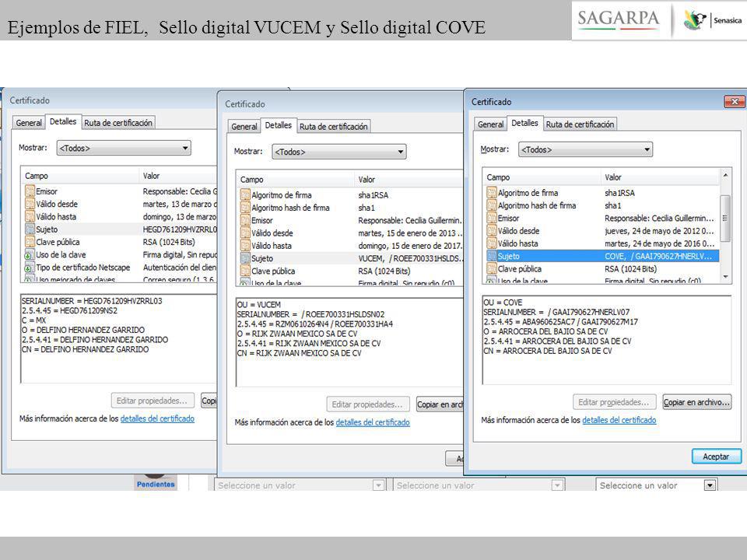Select value HEGD761209HVZRRL0 in left window
Screen dimensions: 747x560
point(180,229)
